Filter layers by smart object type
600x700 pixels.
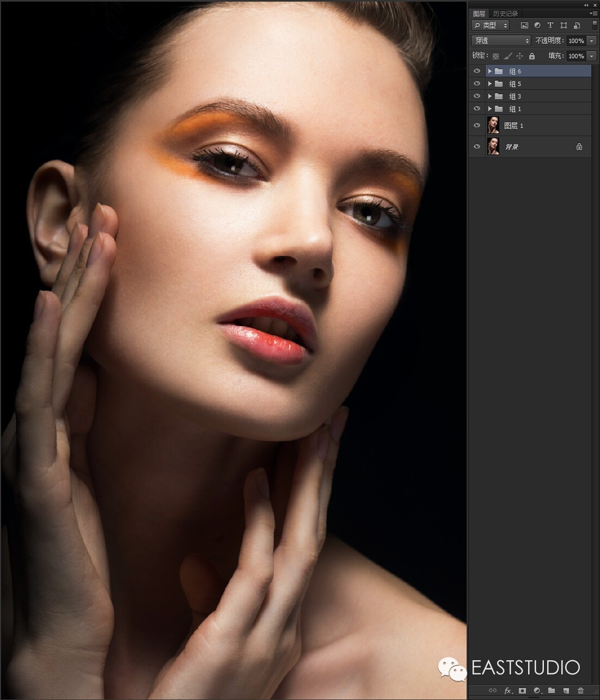tap(577, 26)
